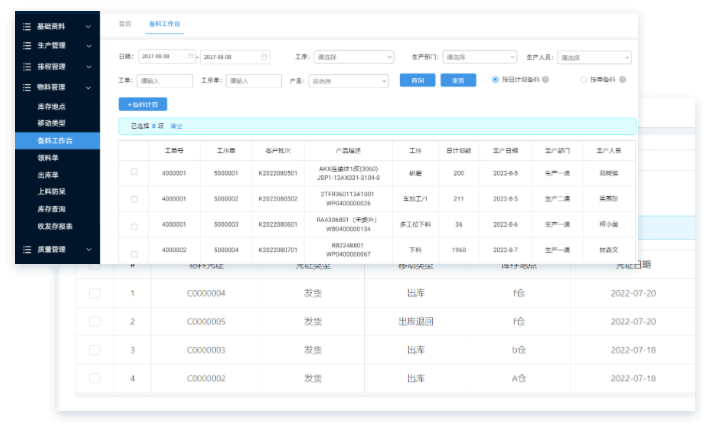Image resolution: width=710 pixels, height=430 pixels.
Task: Click C0000002 in the back window
Action: pos(206,378)
